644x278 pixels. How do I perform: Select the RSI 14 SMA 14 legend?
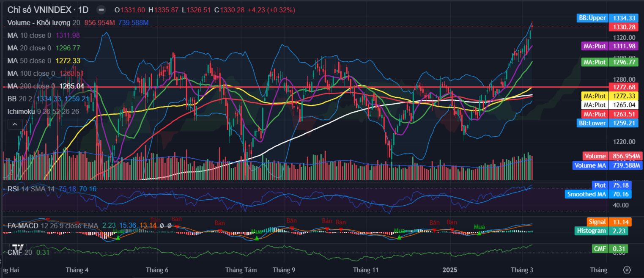[31, 189]
